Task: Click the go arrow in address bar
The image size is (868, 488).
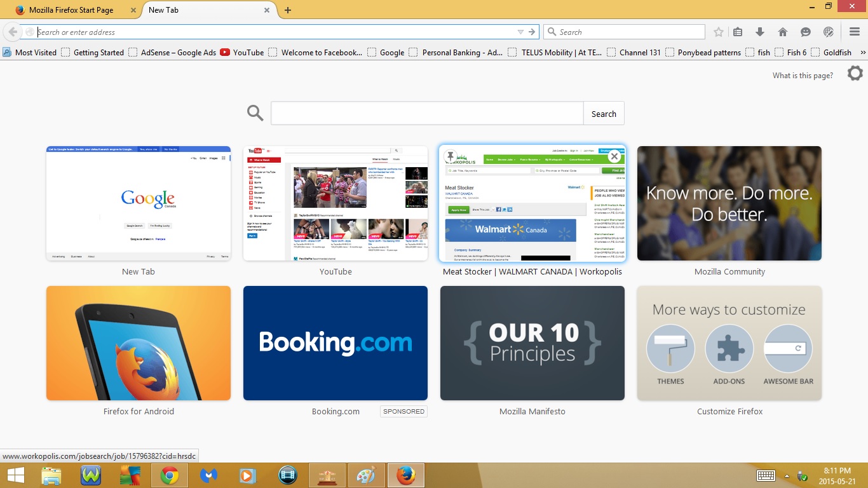Action: click(x=532, y=32)
